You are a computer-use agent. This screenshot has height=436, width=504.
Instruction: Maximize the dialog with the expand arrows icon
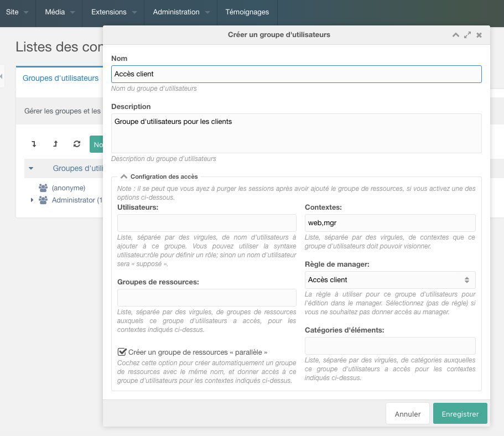(467, 35)
